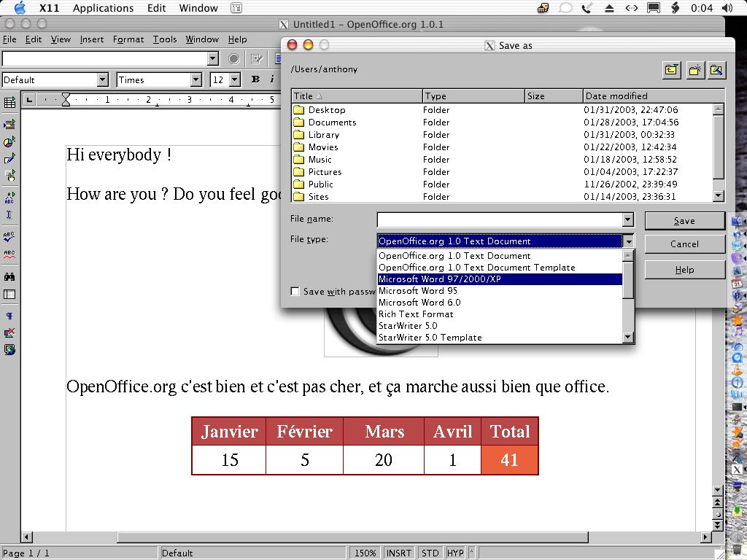Run Spellcheck with the ABC checkmark icon

(9, 237)
